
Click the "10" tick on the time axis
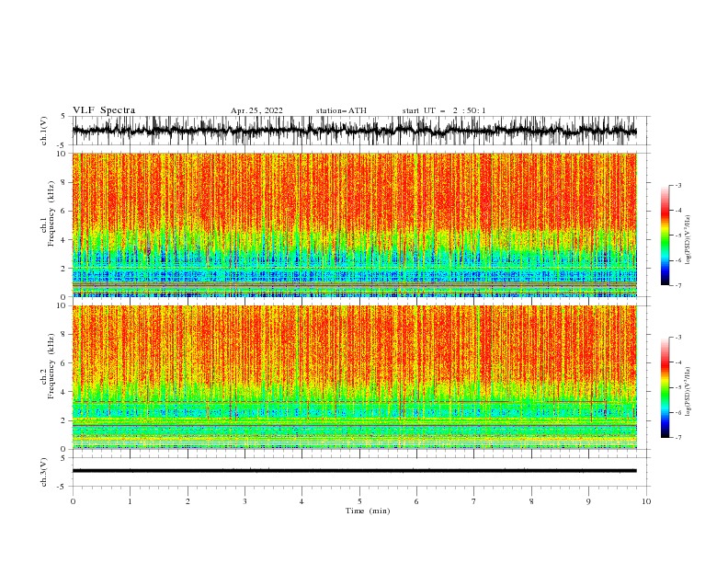click(x=646, y=501)
